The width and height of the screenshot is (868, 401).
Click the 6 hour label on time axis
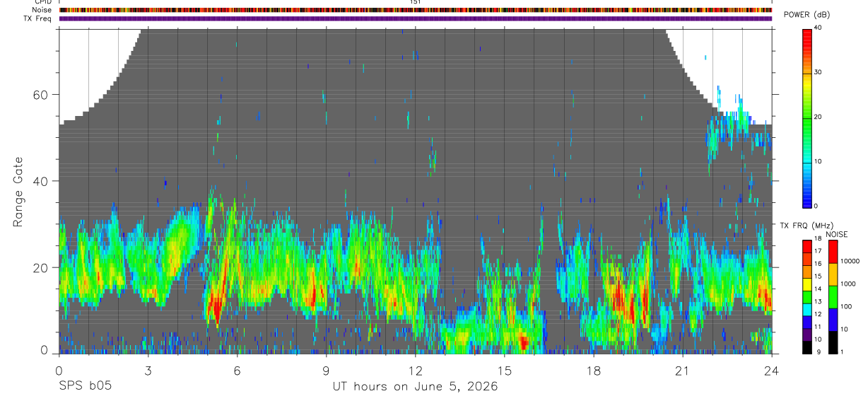pos(237,370)
